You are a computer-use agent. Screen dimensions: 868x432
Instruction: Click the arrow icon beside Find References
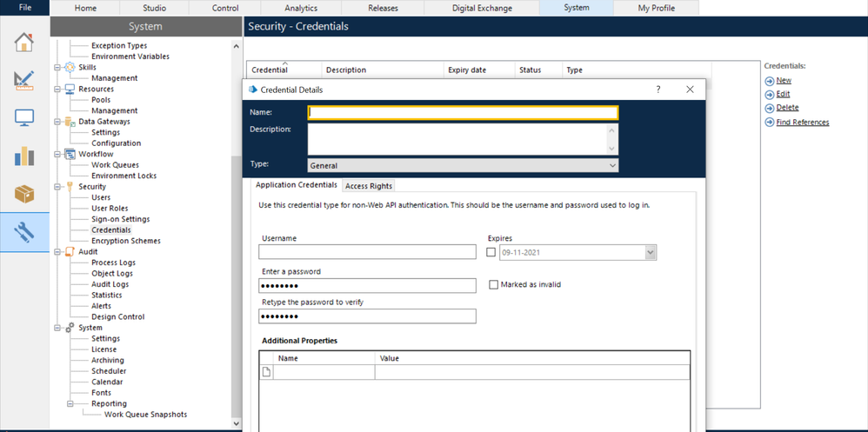click(x=770, y=123)
